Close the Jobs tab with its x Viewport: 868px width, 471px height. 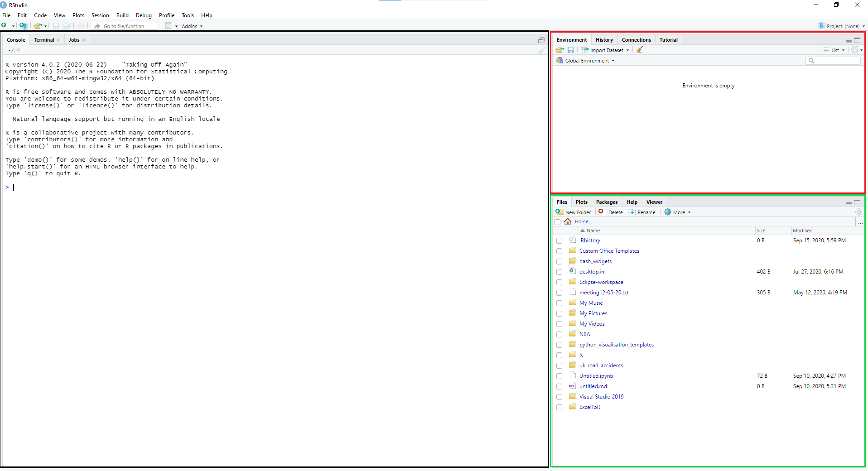84,40
